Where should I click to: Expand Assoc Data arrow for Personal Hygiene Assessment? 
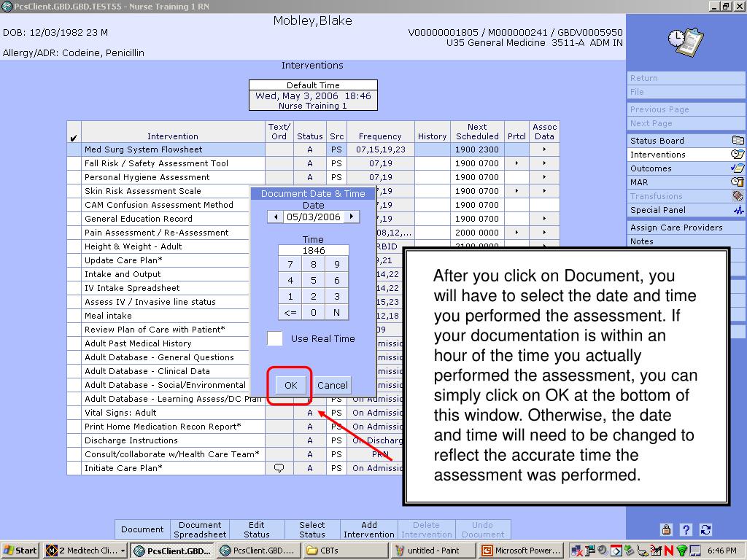(x=544, y=177)
